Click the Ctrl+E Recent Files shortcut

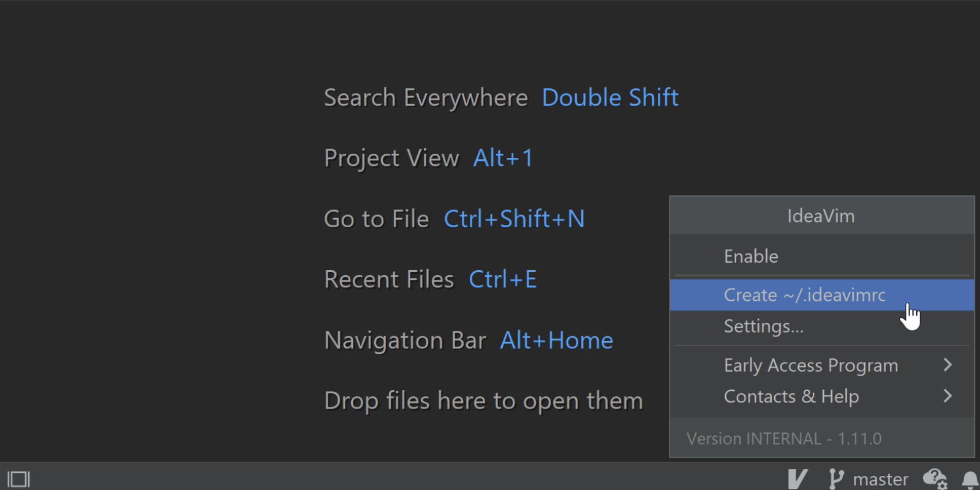coord(502,279)
